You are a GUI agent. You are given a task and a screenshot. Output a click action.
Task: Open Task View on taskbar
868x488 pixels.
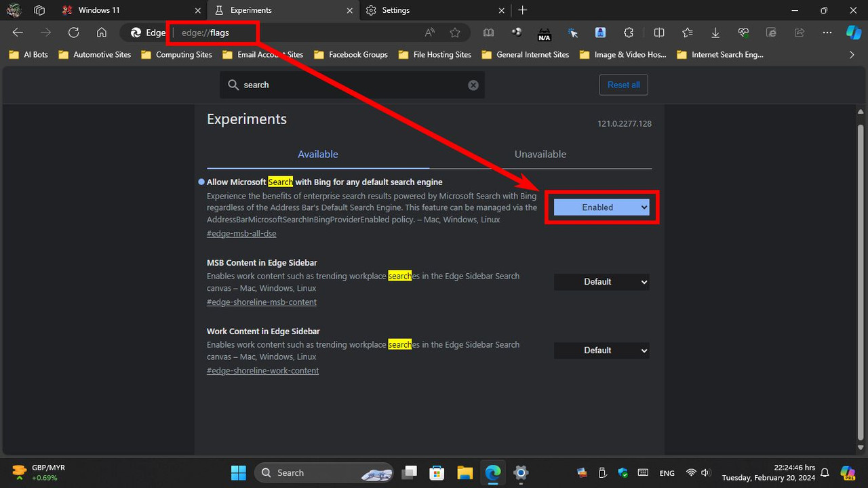coord(409,472)
